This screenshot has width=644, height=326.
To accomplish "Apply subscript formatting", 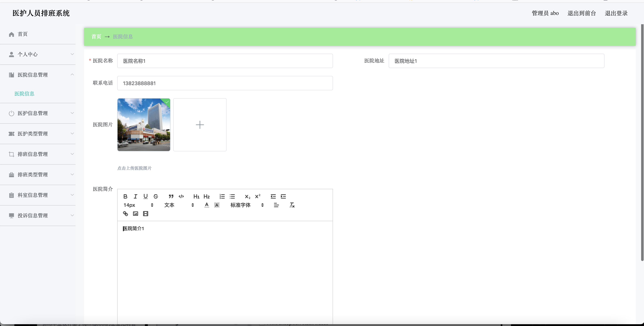I will click(x=248, y=196).
